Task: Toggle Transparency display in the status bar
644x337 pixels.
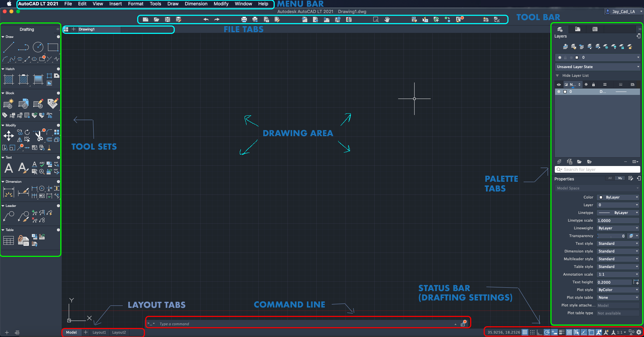Action: point(569,332)
